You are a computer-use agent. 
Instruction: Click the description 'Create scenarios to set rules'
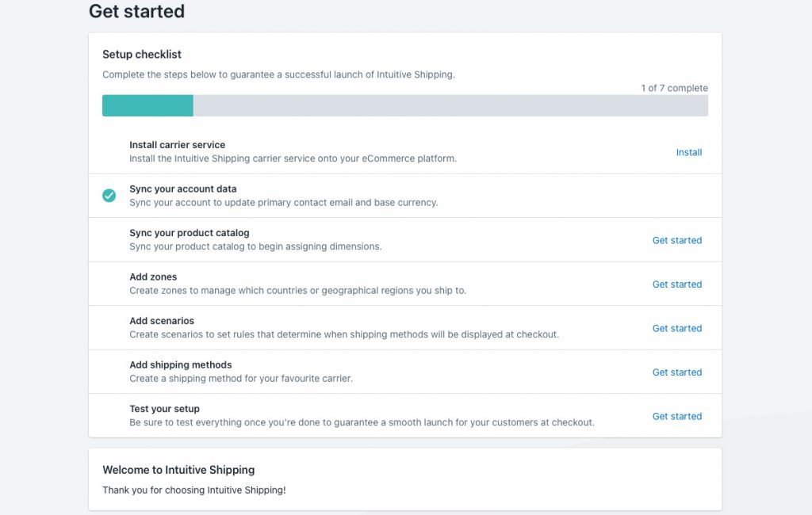click(x=344, y=334)
